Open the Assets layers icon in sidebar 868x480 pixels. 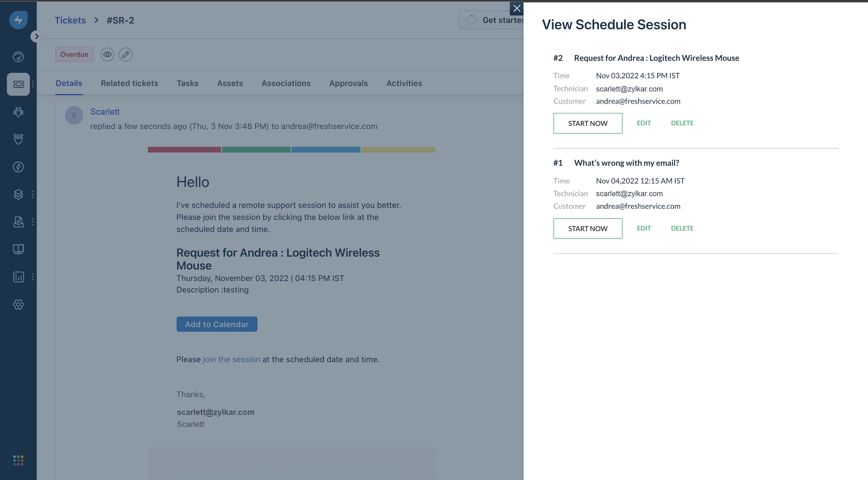coord(18,194)
